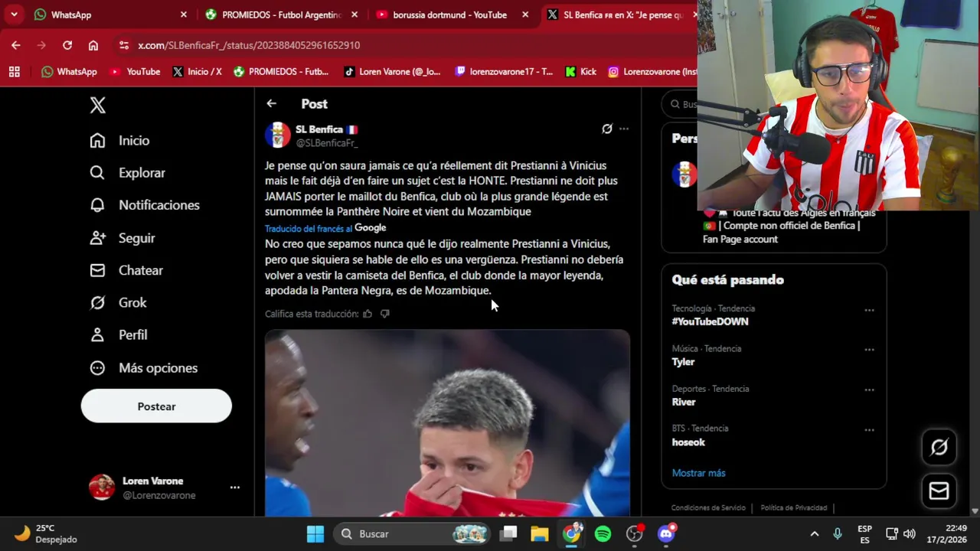Image resolution: width=980 pixels, height=551 pixels.
Task: Open the floating Grok button
Action: (x=939, y=447)
